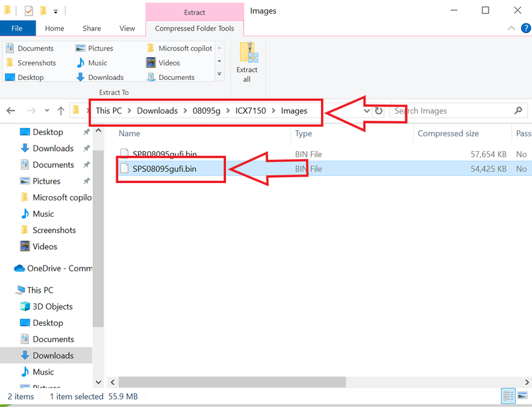532x407 pixels.
Task: Collapse the ribbon with the chevron
Action: coord(511,28)
